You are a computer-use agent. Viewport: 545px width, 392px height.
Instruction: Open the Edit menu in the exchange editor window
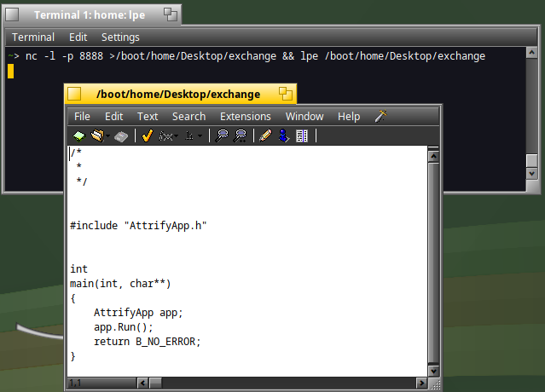coord(114,116)
